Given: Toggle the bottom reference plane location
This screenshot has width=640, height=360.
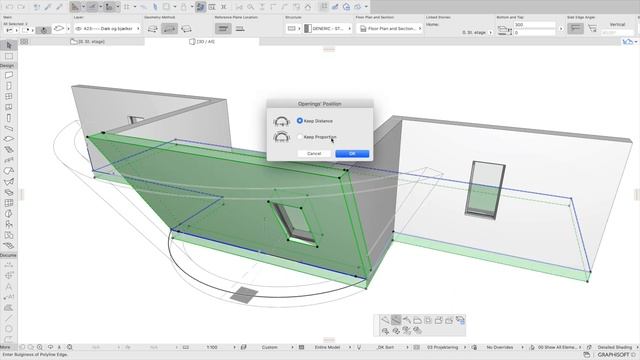Looking at the screenshot, I should pyautogui.click(x=240, y=29).
